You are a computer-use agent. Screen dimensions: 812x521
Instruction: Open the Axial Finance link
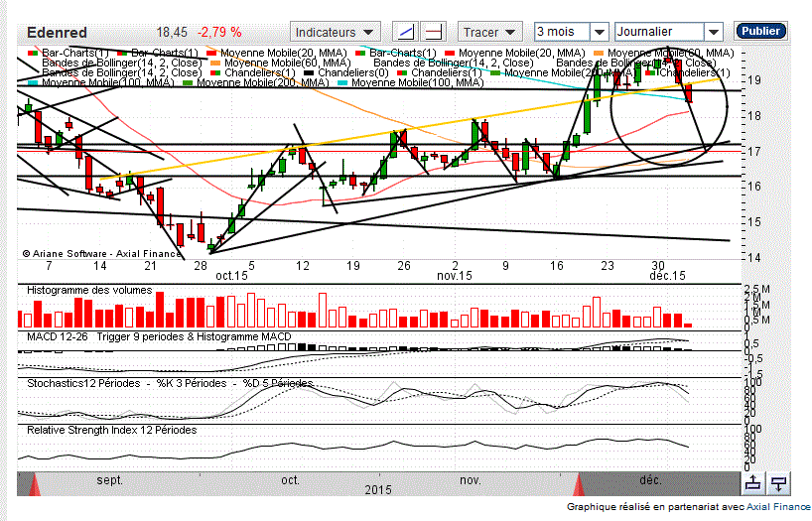pyautogui.click(x=779, y=506)
